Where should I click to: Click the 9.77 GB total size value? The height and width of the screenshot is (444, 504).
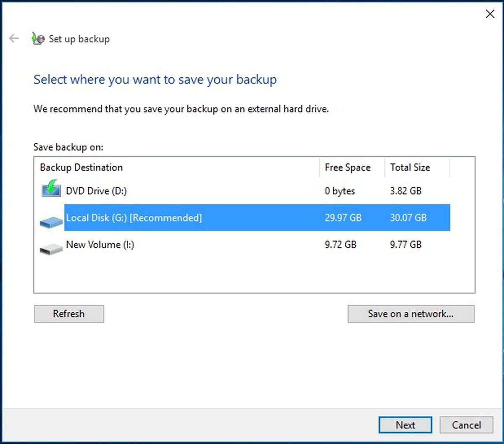click(x=406, y=245)
